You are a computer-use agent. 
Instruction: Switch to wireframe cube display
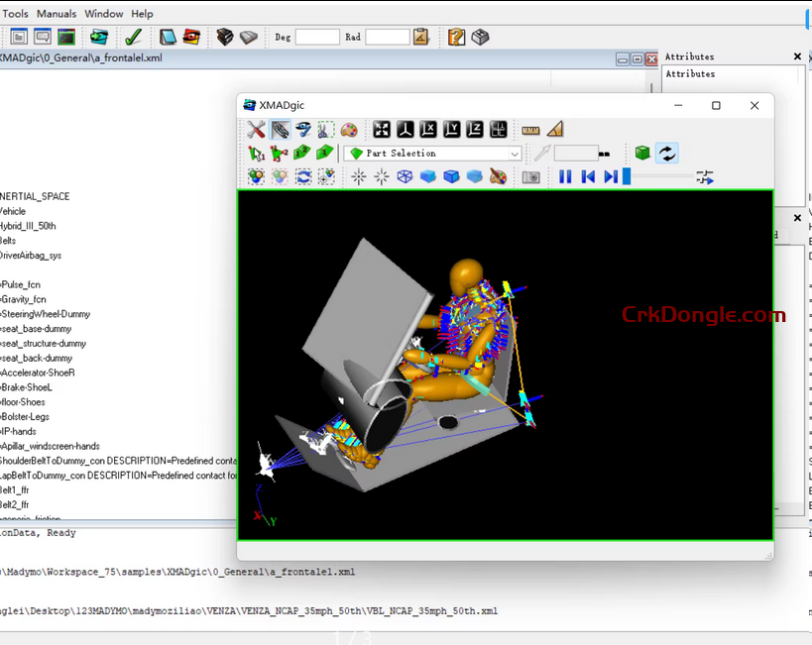click(405, 176)
